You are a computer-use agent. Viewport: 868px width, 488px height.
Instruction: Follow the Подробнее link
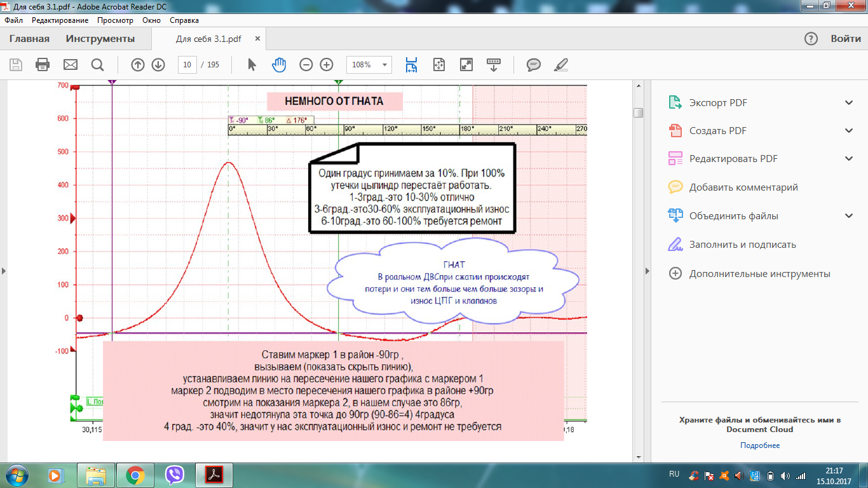(760, 445)
